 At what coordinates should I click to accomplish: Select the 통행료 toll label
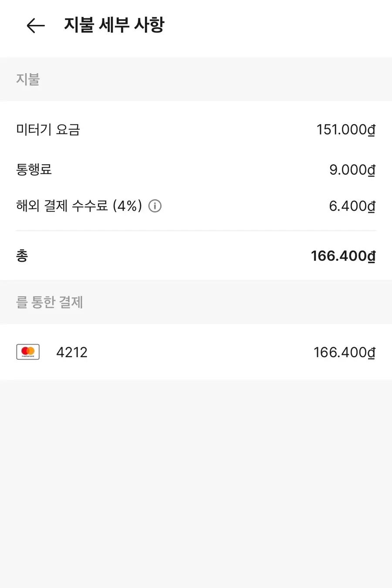tap(34, 169)
